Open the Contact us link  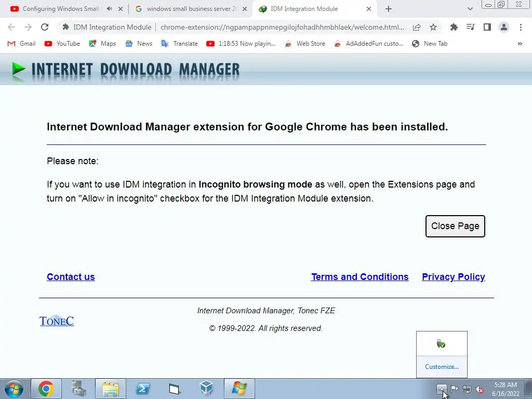click(x=71, y=277)
